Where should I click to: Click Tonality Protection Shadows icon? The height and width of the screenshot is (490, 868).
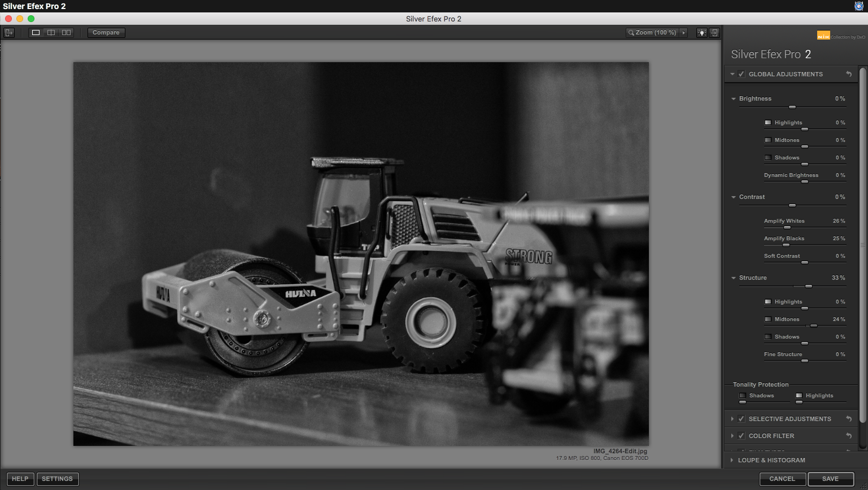(743, 396)
